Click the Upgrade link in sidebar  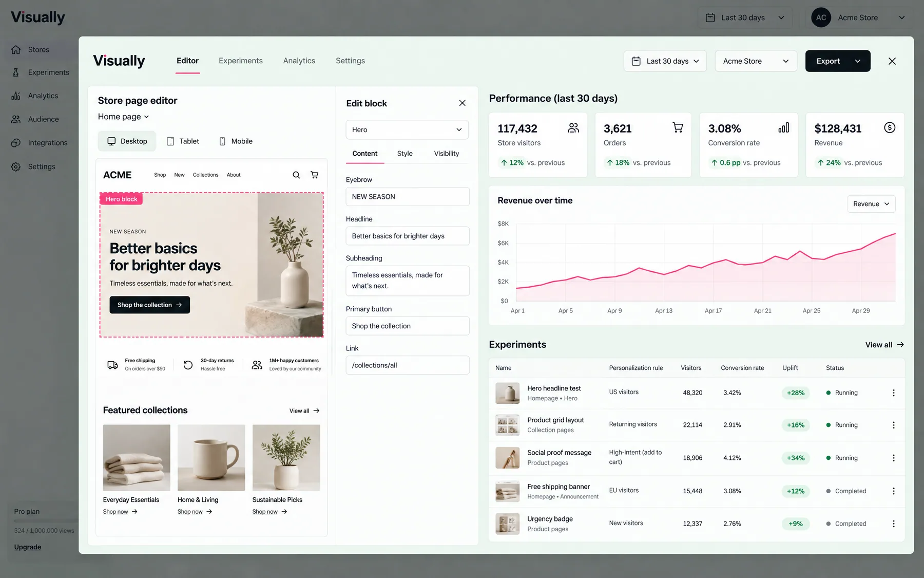click(28, 547)
